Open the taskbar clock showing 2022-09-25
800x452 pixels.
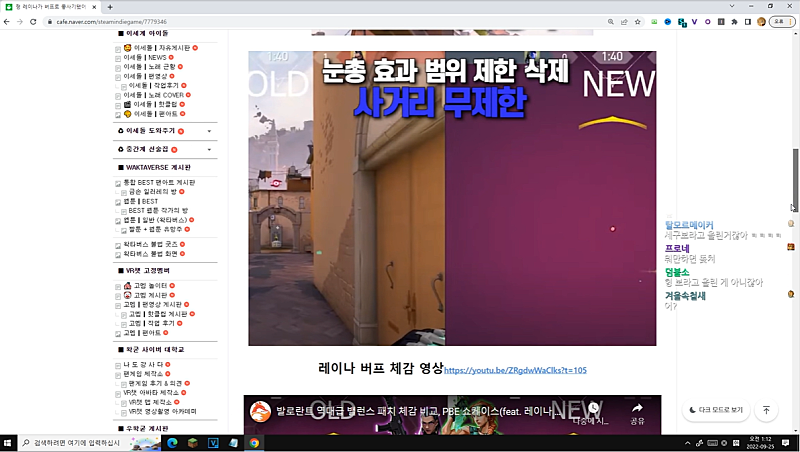point(760,443)
